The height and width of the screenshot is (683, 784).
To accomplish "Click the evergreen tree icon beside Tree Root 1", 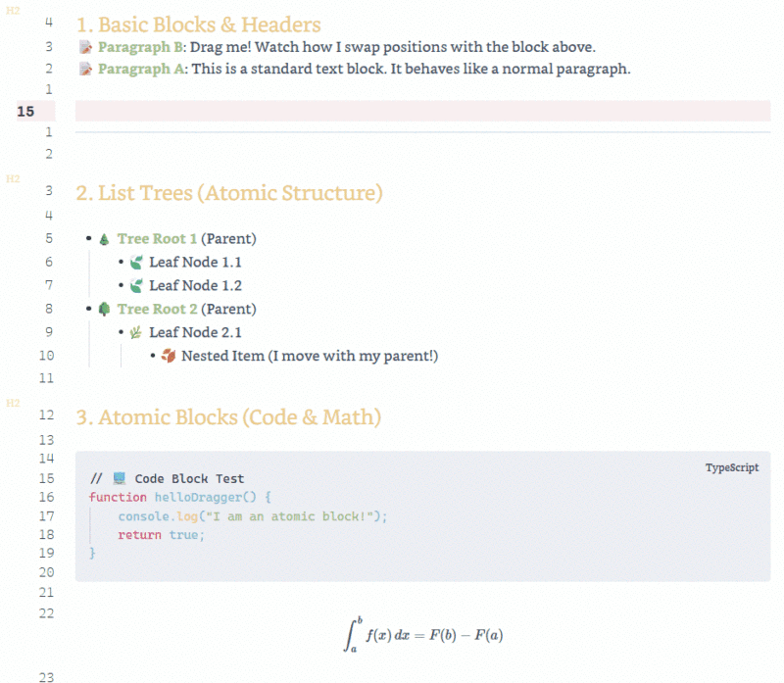I will (105, 239).
